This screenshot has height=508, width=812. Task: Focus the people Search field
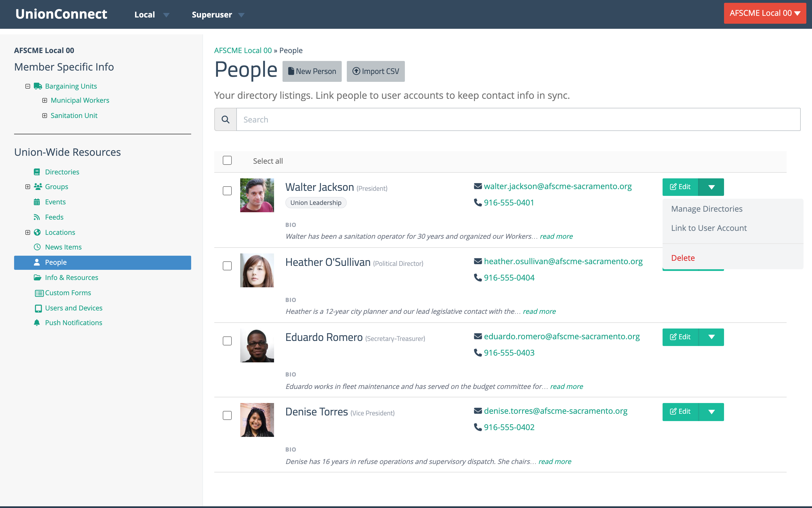point(518,120)
